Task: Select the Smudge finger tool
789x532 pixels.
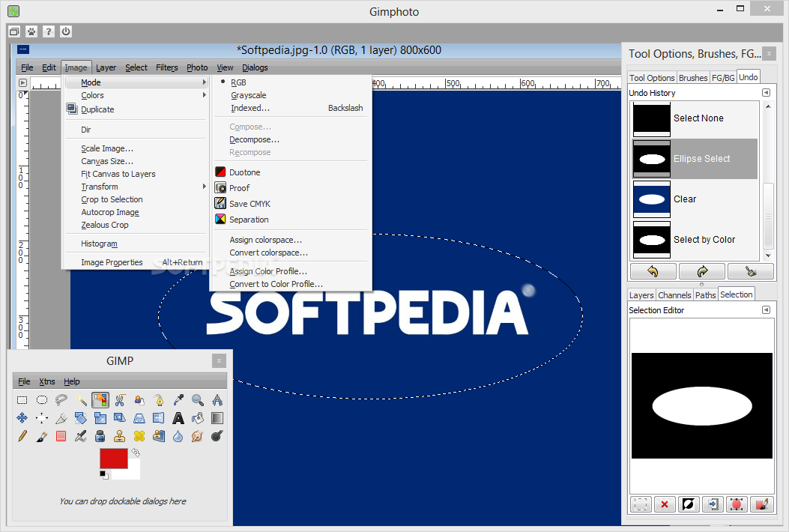Action: coord(198,436)
